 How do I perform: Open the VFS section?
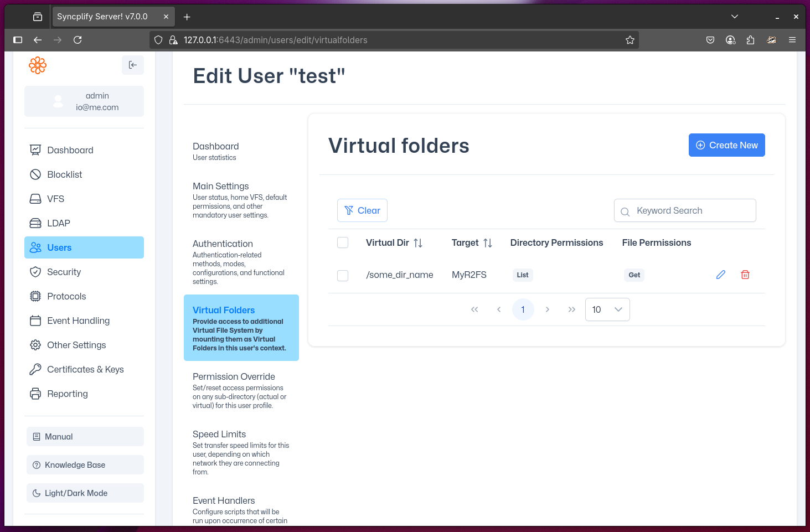[56, 199]
